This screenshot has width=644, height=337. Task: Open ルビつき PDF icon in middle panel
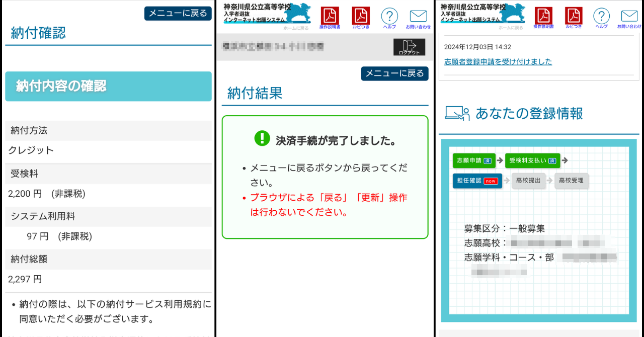tap(361, 18)
